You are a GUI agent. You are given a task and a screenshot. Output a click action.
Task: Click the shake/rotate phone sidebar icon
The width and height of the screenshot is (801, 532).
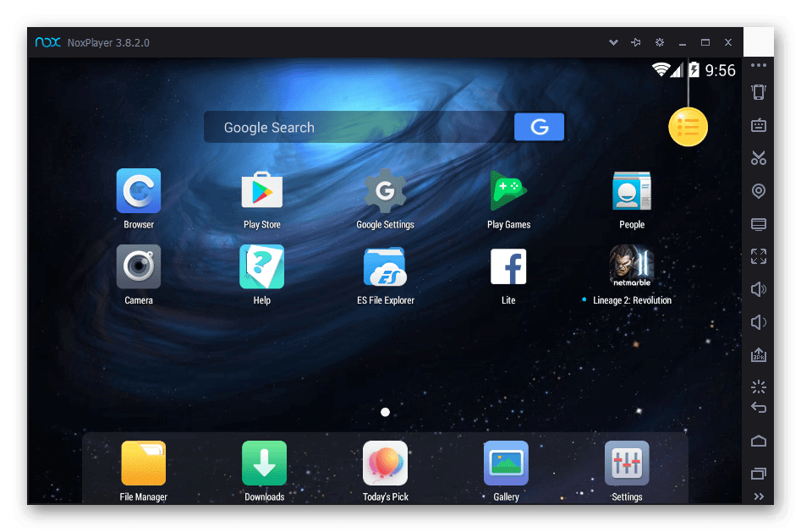click(x=758, y=92)
